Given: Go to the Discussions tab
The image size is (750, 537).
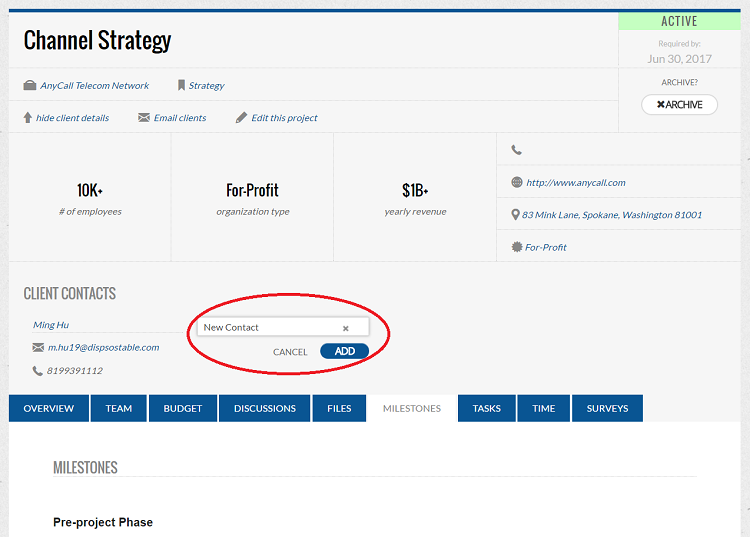Looking at the screenshot, I should point(265,408).
